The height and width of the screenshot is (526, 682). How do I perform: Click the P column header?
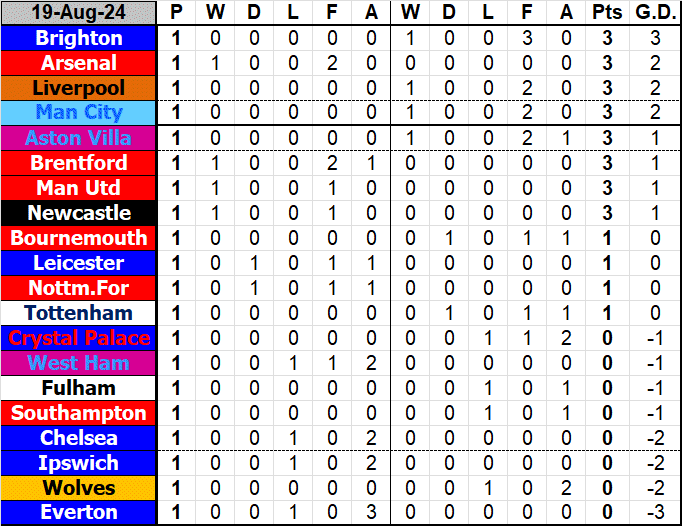[176, 13]
